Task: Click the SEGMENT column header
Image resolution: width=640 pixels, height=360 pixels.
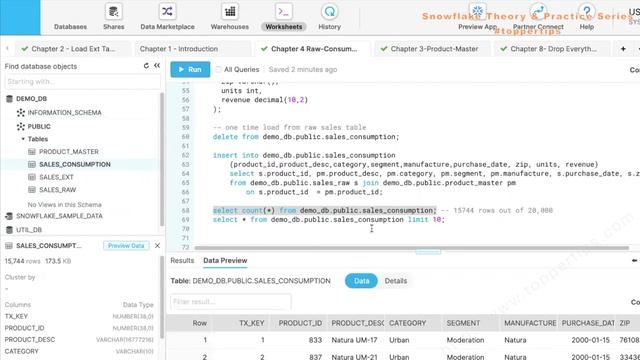Action: pyautogui.click(x=471, y=323)
